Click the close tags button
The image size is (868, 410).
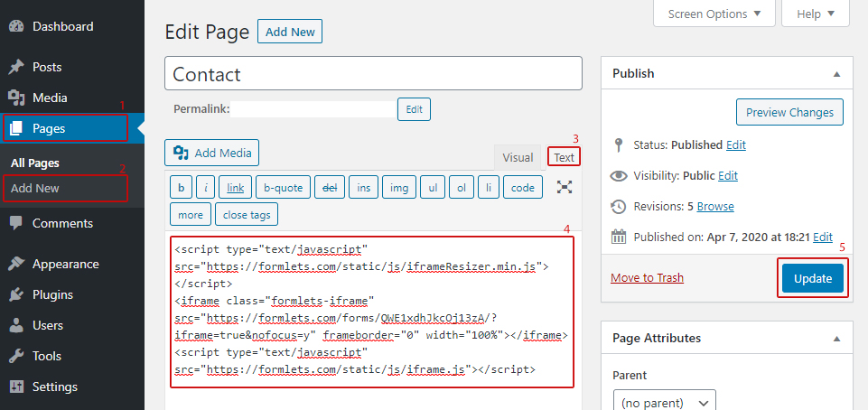click(x=247, y=215)
